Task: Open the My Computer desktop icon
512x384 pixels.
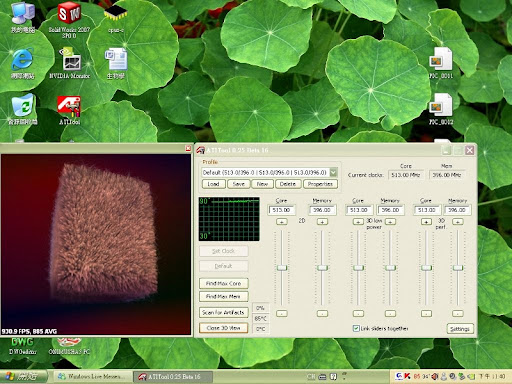Action: coord(23,18)
